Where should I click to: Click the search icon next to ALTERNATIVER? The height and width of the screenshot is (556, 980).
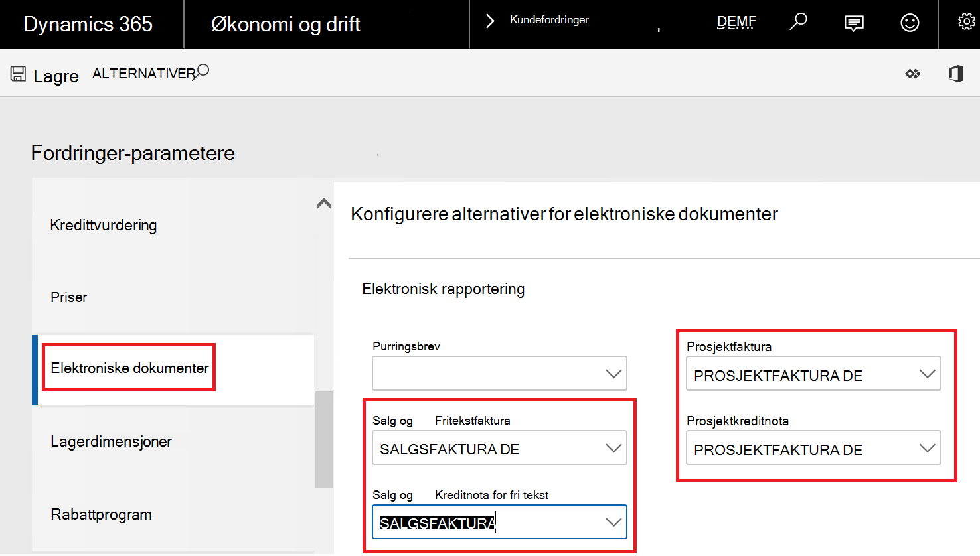pos(201,71)
